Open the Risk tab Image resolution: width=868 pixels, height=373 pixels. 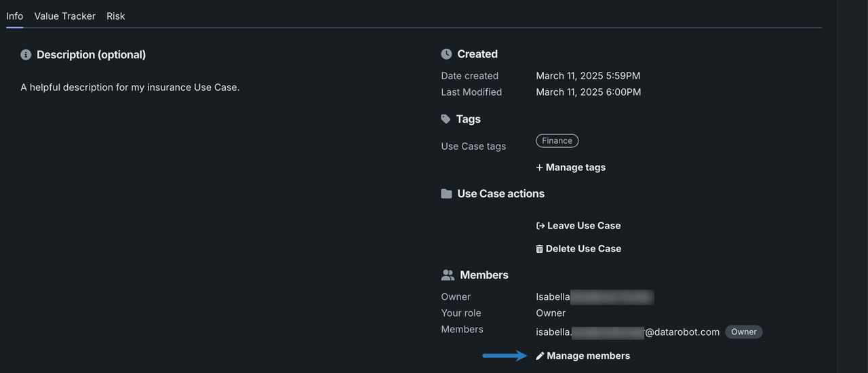[x=115, y=16]
